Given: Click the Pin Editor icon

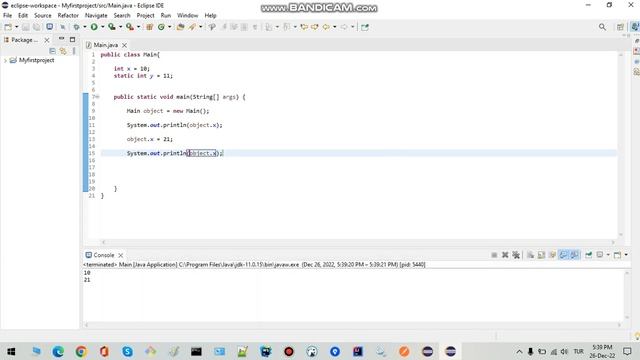Looking at the screenshot, I should pyautogui.click(x=365, y=27).
